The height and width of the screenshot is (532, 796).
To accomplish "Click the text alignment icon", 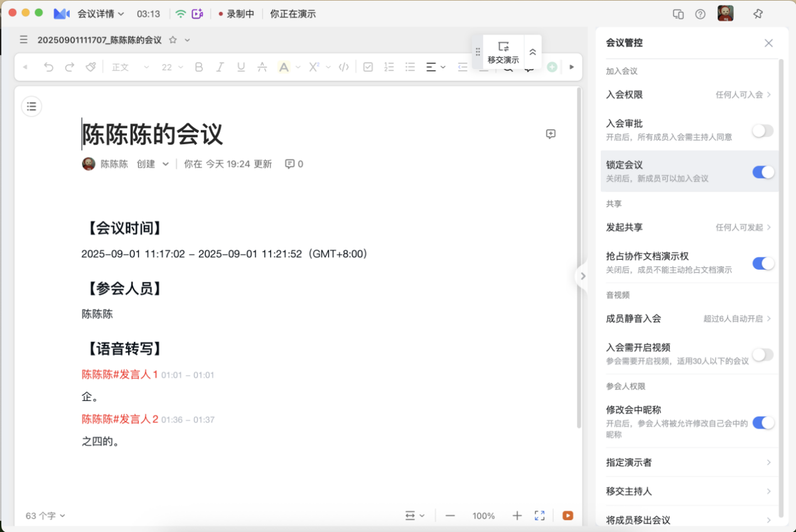I will pyautogui.click(x=431, y=67).
